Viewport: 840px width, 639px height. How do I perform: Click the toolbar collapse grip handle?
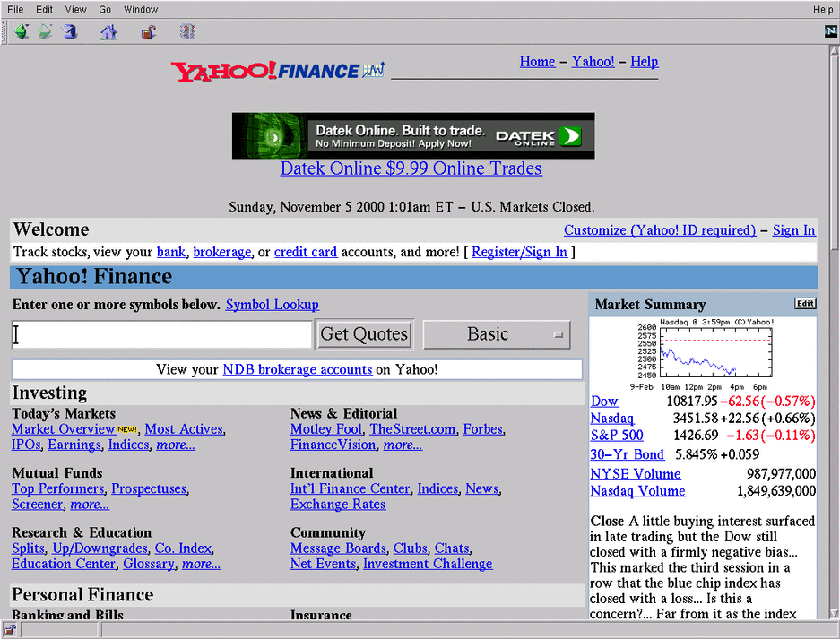[x=4, y=32]
